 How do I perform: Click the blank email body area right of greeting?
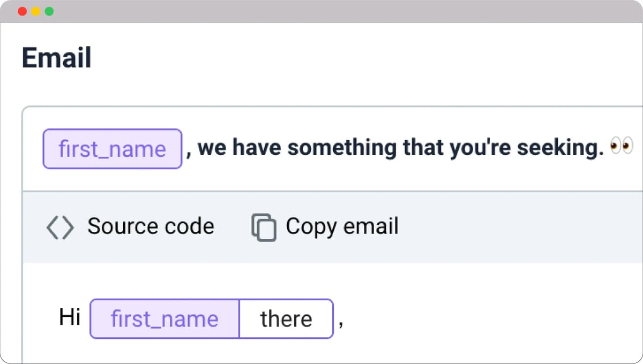[482, 319]
